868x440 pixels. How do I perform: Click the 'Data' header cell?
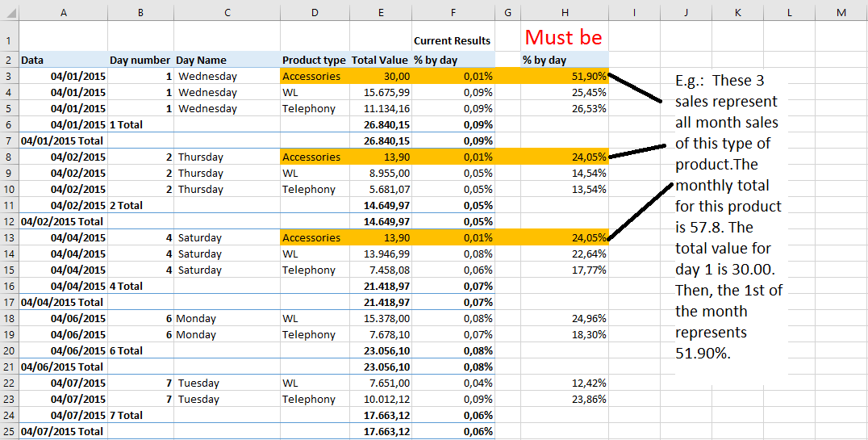(64, 60)
